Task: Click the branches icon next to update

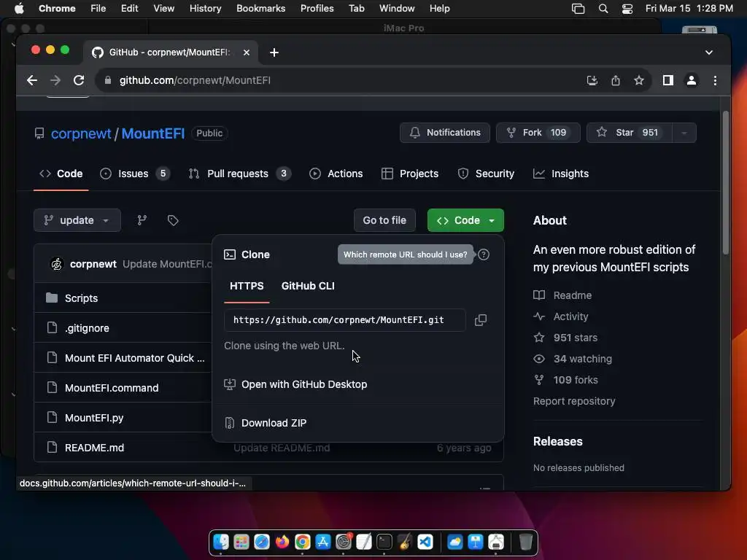Action: (x=142, y=220)
